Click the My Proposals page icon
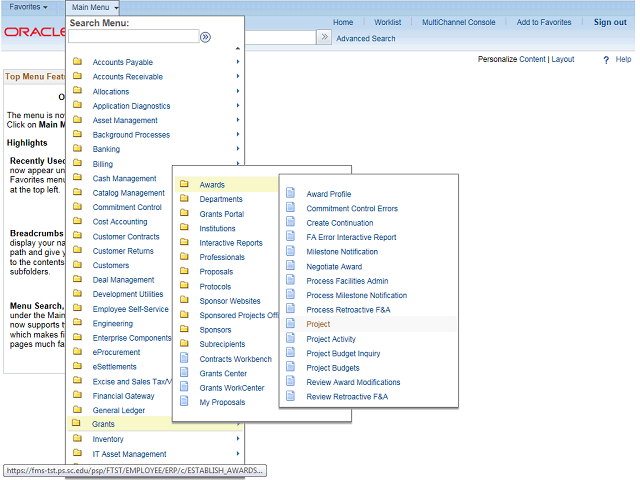640x480 pixels. point(184,402)
